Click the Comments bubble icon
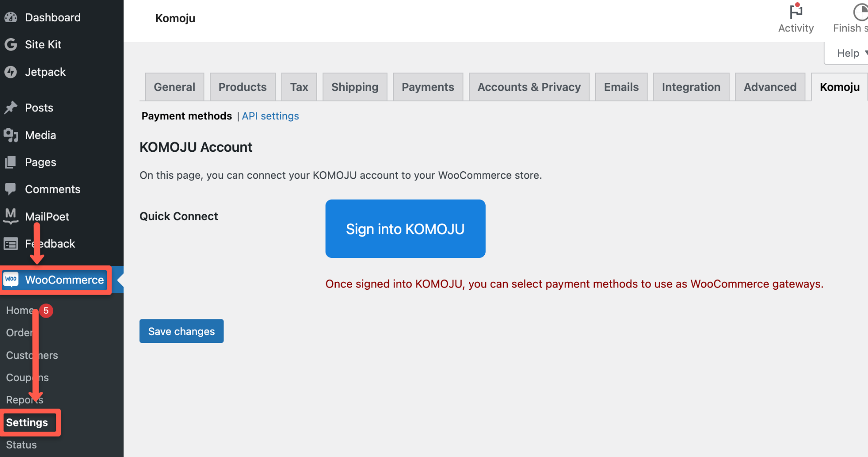Image resolution: width=868 pixels, height=457 pixels. (x=11, y=189)
